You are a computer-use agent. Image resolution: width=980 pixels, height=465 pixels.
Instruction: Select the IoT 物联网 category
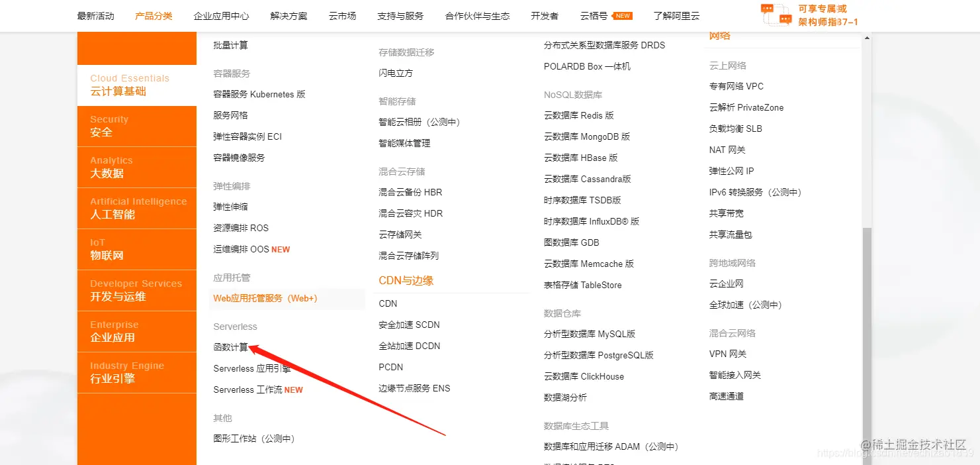(x=137, y=250)
